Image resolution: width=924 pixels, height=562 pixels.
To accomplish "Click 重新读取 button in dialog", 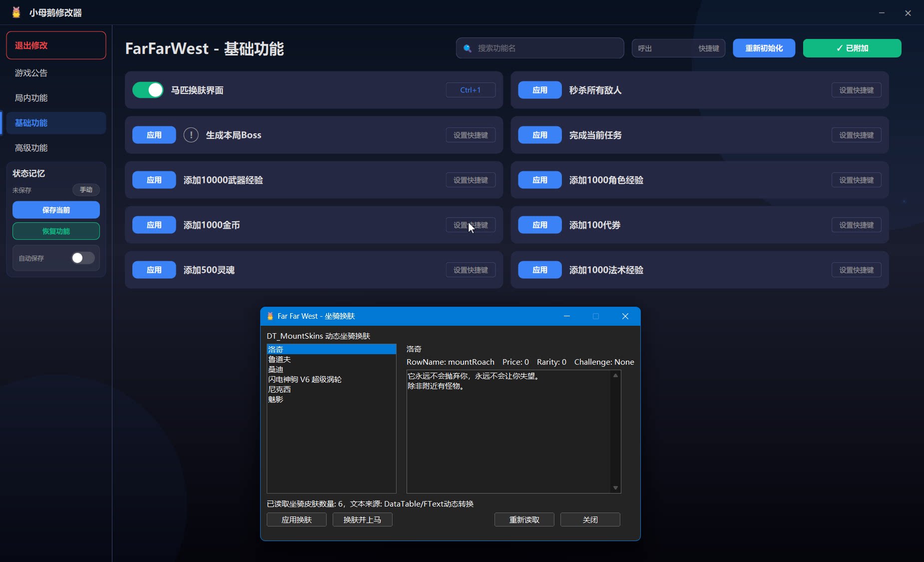I will tap(524, 520).
